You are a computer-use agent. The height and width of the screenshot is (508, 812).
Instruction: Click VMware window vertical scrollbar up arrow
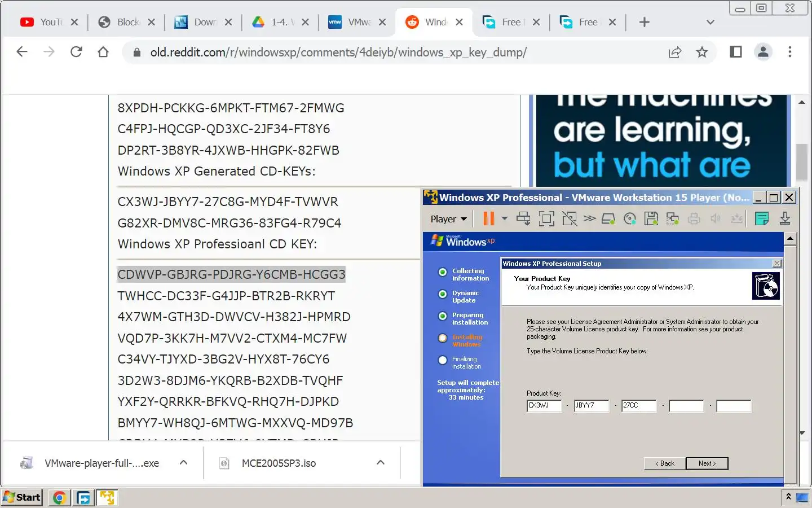click(791, 239)
